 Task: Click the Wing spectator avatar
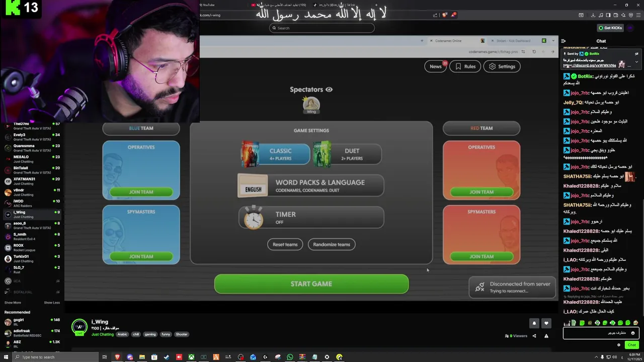pyautogui.click(x=311, y=105)
